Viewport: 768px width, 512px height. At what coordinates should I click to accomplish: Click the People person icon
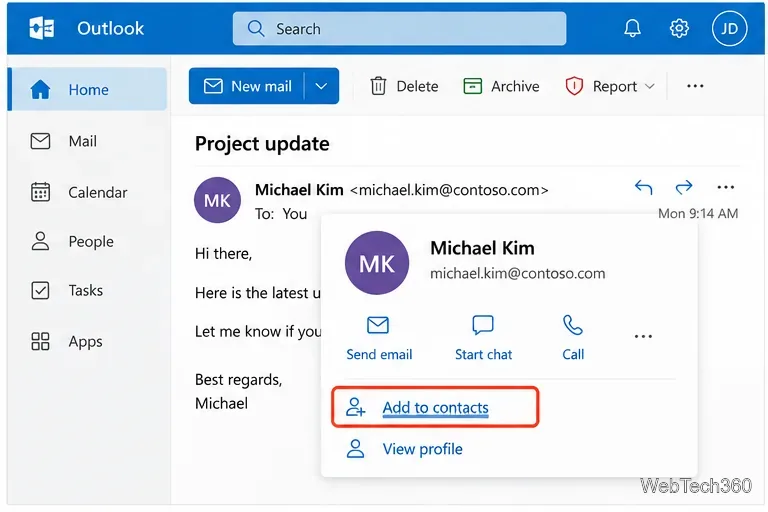pyautogui.click(x=40, y=241)
